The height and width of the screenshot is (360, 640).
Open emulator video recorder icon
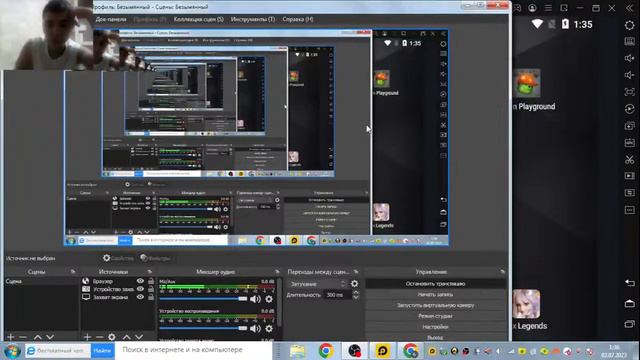[x=629, y=176]
